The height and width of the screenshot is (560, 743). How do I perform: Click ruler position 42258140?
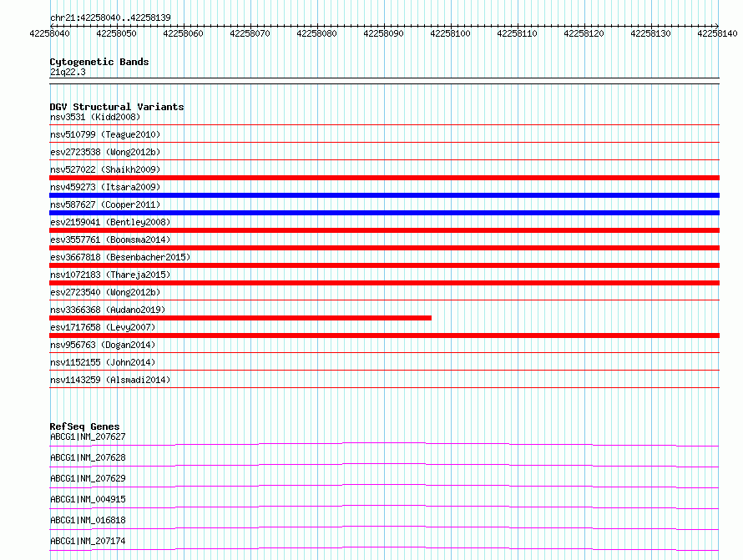pos(717,33)
